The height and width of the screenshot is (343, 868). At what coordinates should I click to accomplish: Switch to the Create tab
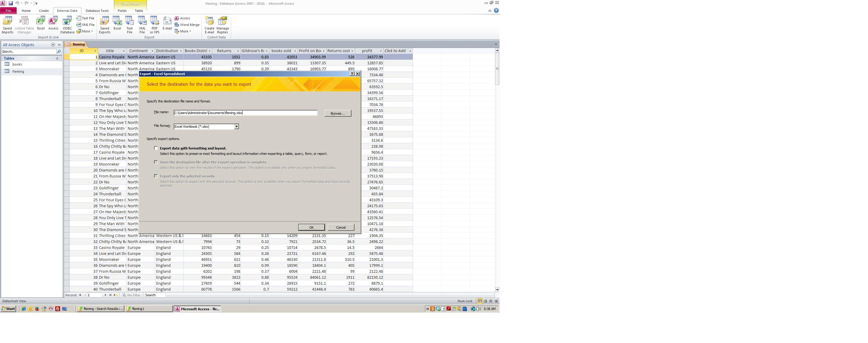coord(44,11)
